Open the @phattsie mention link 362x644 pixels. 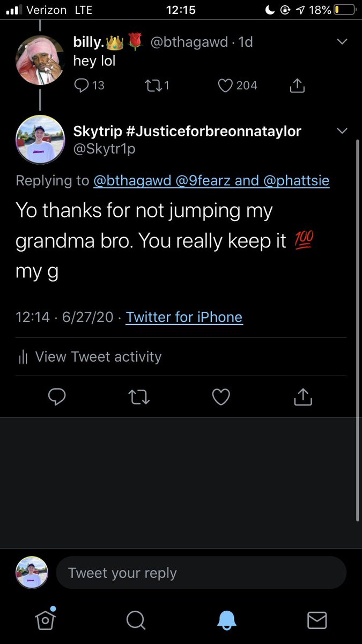pos(297,181)
